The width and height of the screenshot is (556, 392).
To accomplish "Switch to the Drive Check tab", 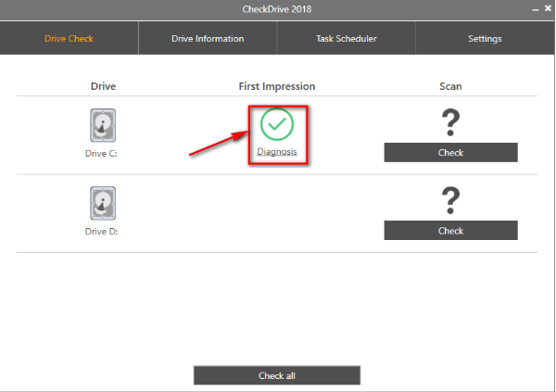I will (69, 38).
